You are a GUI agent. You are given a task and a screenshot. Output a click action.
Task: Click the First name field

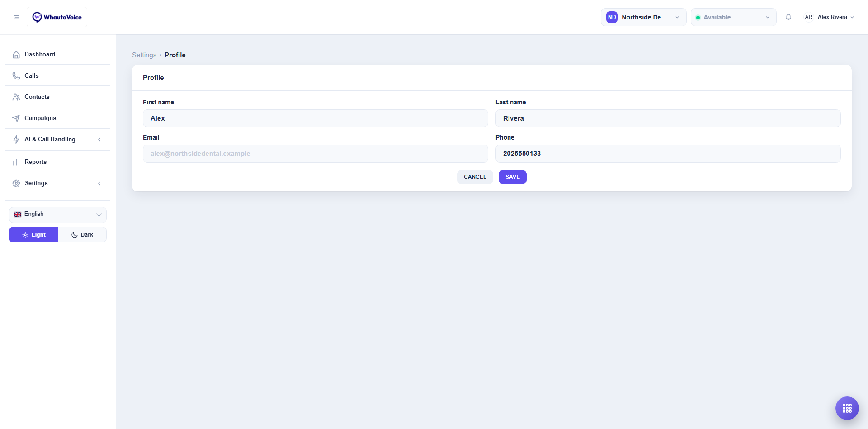pos(316,118)
